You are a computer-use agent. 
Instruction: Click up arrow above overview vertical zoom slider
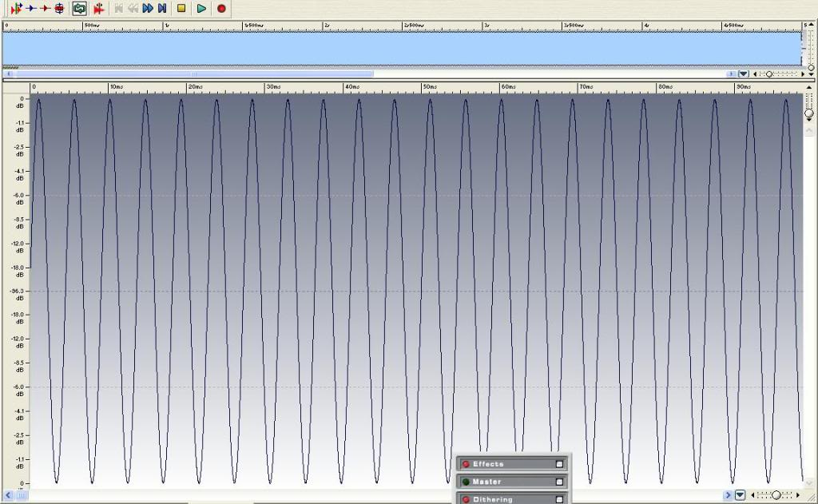pyautogui.click(x=812, y=25)
